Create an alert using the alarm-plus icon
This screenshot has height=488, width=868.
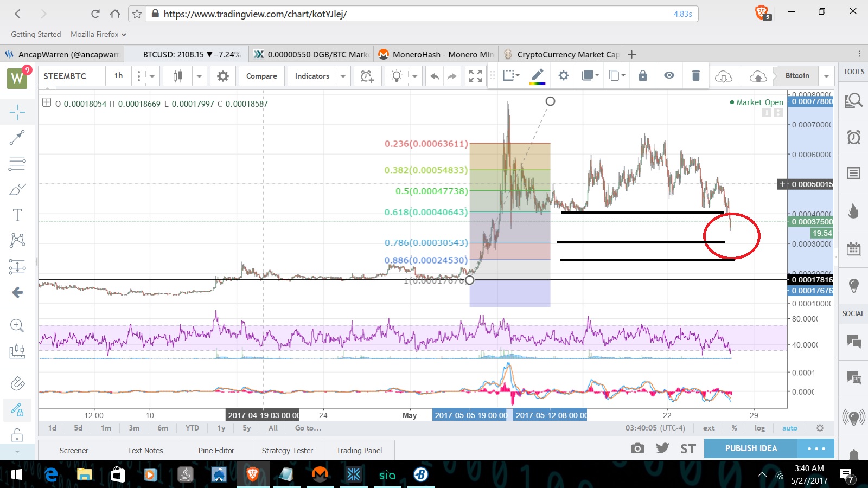367,76
